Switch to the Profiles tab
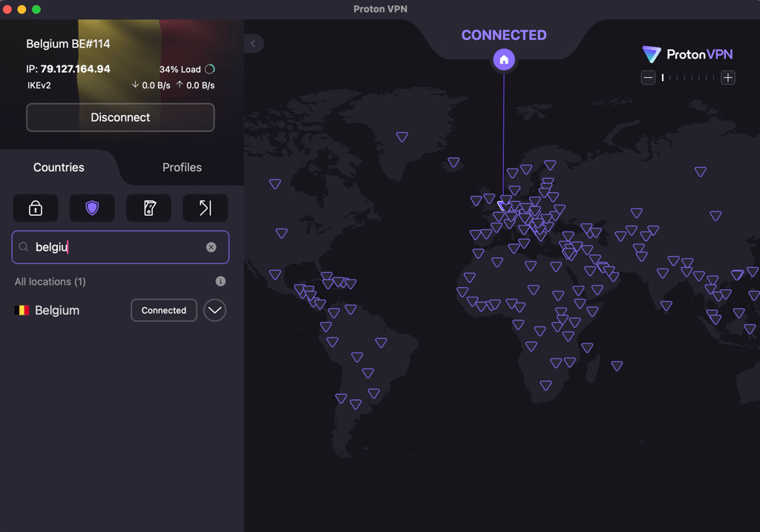This screenshot has height=532, width=760. (182, 167)
